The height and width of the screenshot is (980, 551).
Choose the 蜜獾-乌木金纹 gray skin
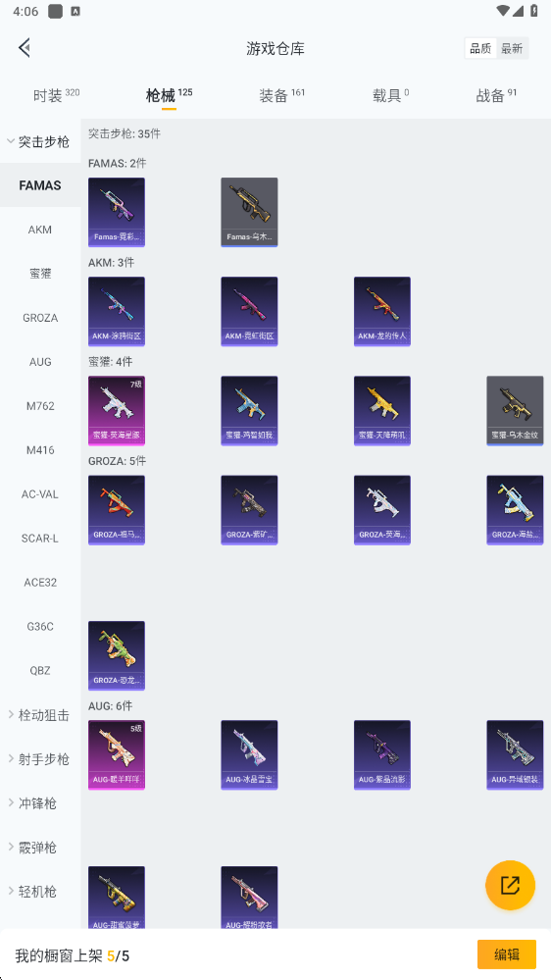(515, 411)
